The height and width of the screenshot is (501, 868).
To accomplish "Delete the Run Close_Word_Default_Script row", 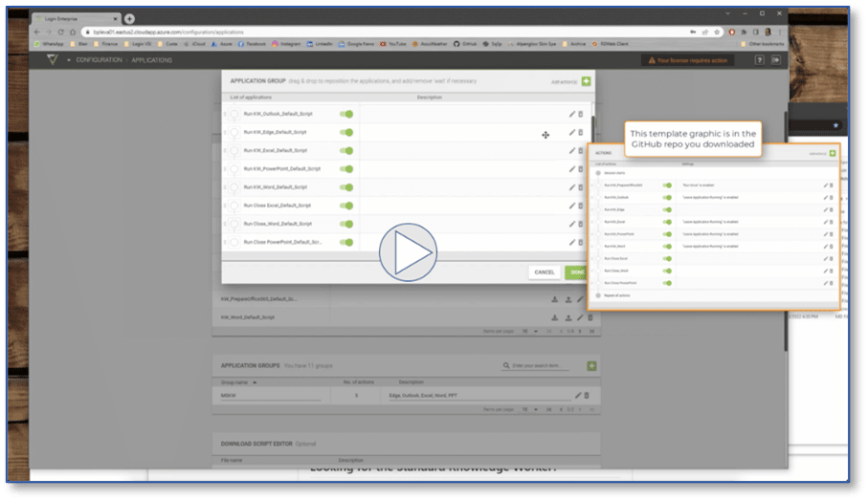I will coord(581,224).
